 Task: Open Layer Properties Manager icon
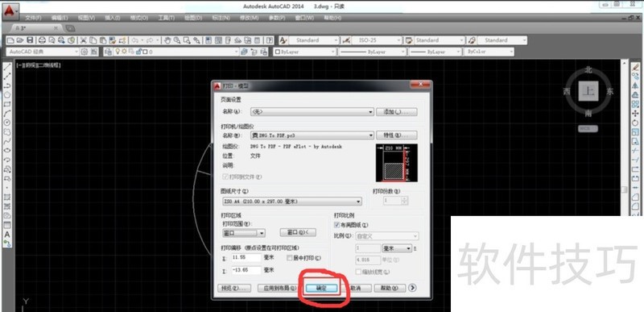pyautogui.click(x=109, y=52)
